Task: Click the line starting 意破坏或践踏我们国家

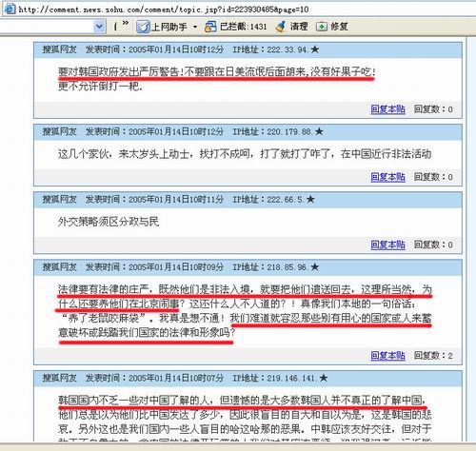Action: [147, 333]
